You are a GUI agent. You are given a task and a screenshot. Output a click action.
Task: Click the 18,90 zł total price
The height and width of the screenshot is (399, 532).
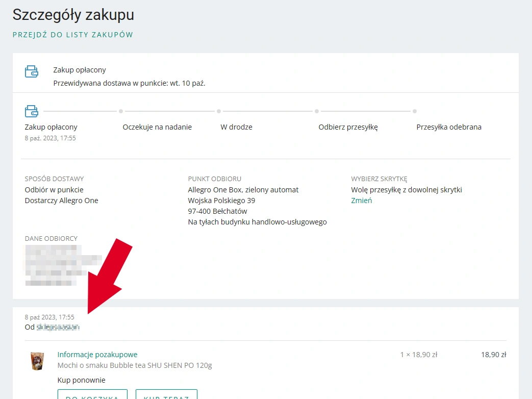(x=494, y=355)
